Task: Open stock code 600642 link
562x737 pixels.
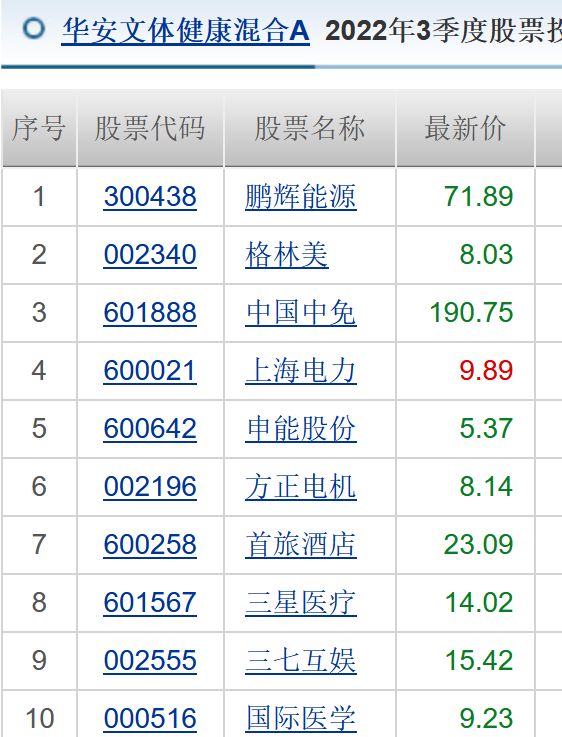Action: coord(150,428)
